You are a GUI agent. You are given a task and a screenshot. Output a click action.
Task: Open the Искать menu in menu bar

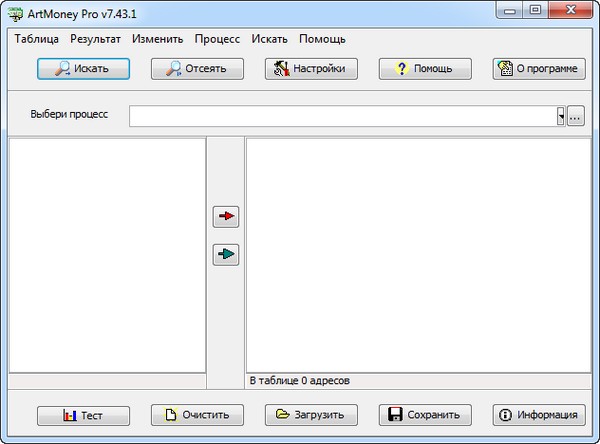point(269,39)
